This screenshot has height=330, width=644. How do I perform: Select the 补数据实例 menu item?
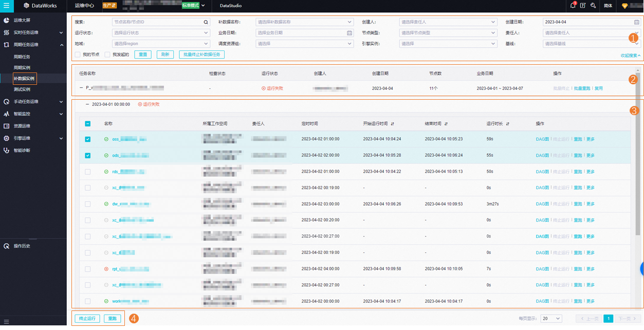pyautogui.click(x=25, y=79)
